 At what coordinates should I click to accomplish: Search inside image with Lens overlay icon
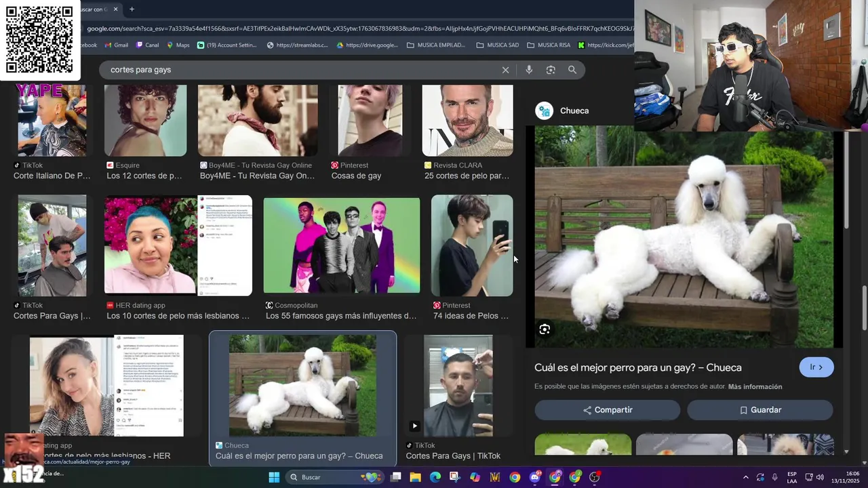(545, 329)
